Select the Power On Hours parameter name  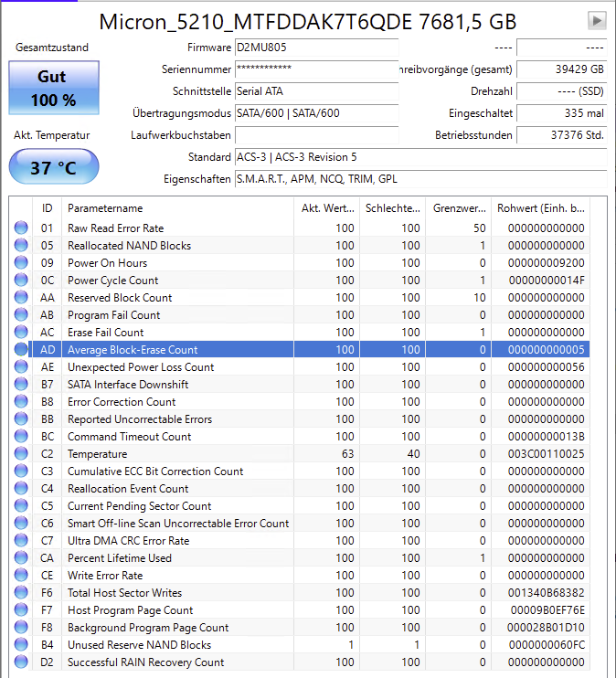tap(107, 263)
